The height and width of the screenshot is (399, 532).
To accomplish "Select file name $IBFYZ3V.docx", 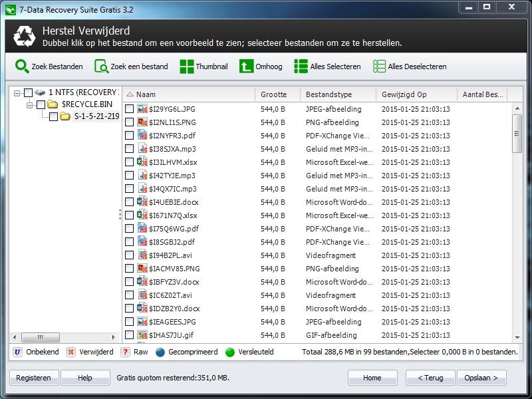I will click(174, 281).
